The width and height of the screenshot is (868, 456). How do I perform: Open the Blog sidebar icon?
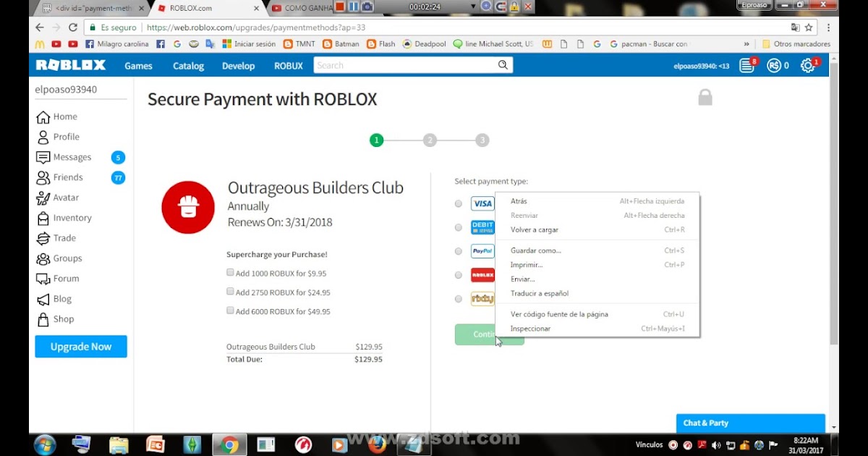(x=43, y=299)
